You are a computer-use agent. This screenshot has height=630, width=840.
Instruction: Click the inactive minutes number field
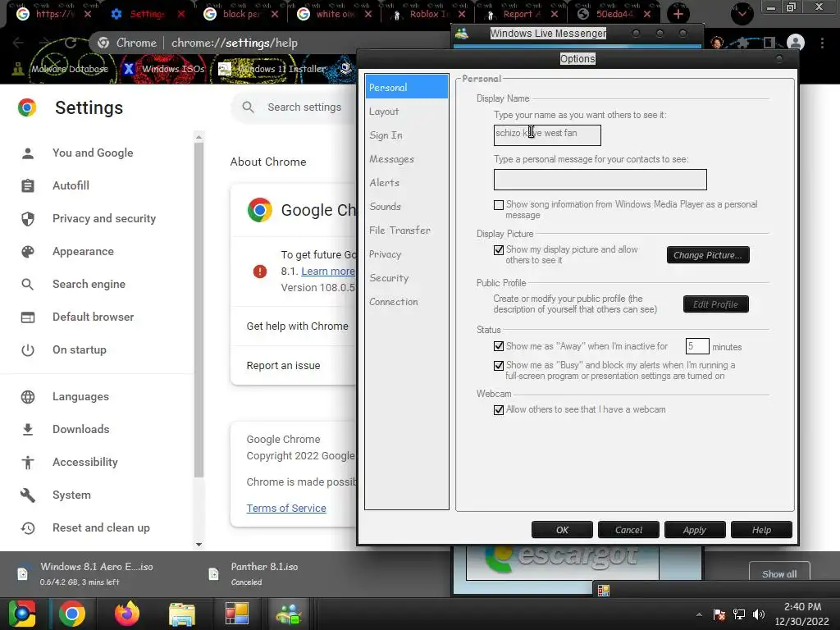coord(697,346)
